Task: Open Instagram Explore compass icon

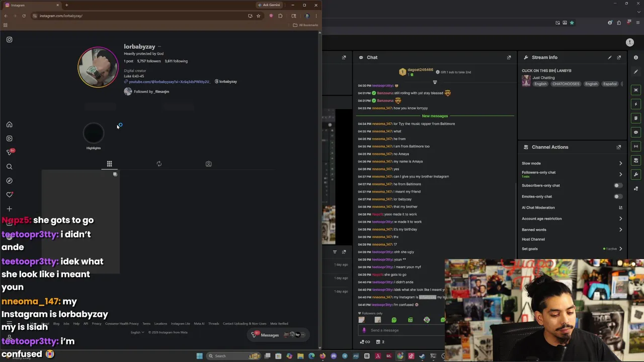Action: pyautogui.click(x=9, y=180)
